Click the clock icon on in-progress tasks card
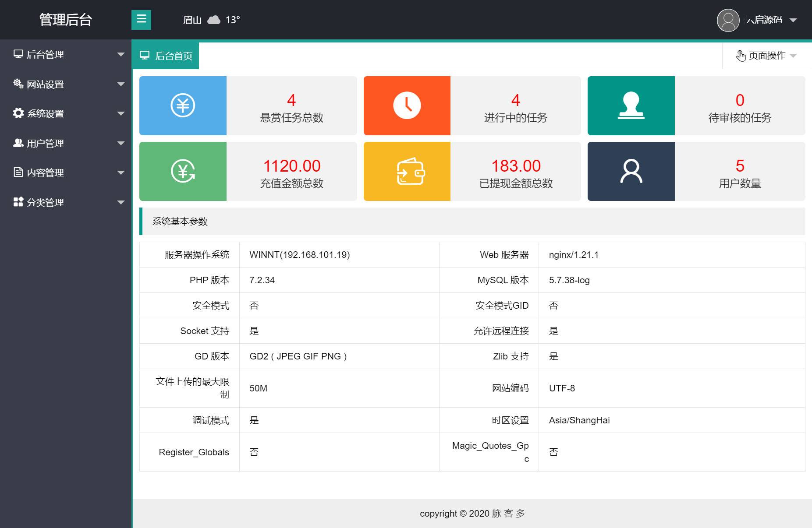The height and width of the screenshot is (528, 812). 407,106
